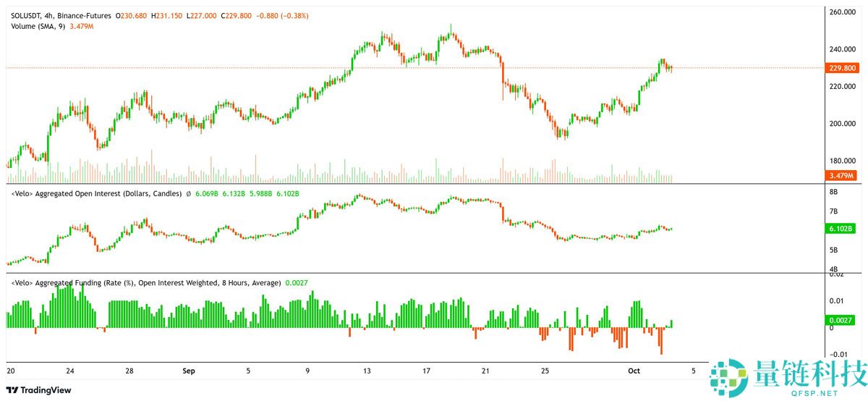Screen dimensions: 868x401
Task: Click the 8B open interest axis label
Action: point(833,192)
